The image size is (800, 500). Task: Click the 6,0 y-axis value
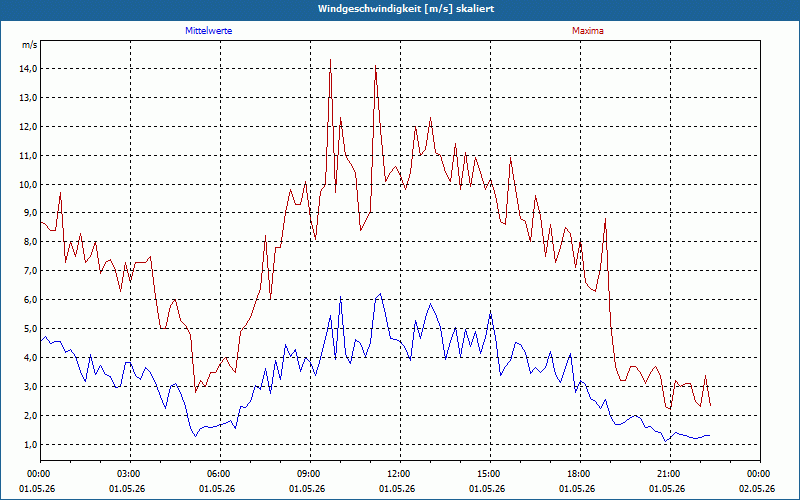coord(30,300)
